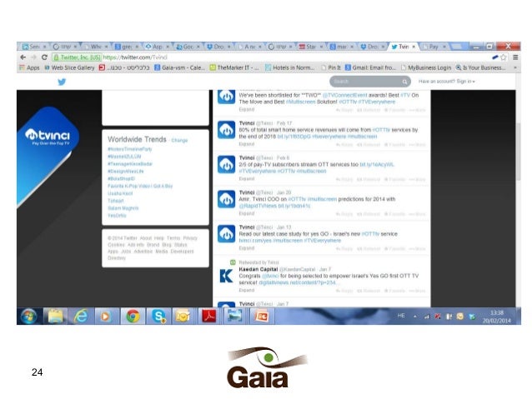Open PowerPoint from the taskbar

click(261, 317)
